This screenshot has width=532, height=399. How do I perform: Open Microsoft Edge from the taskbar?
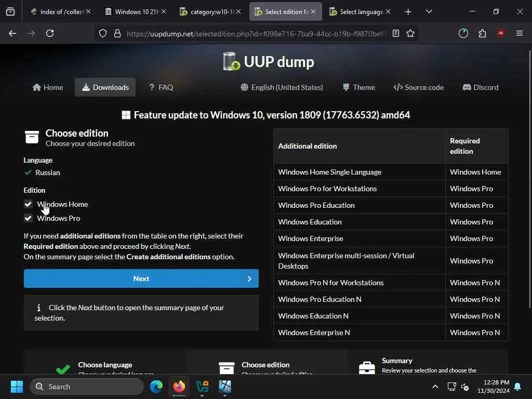156,387
